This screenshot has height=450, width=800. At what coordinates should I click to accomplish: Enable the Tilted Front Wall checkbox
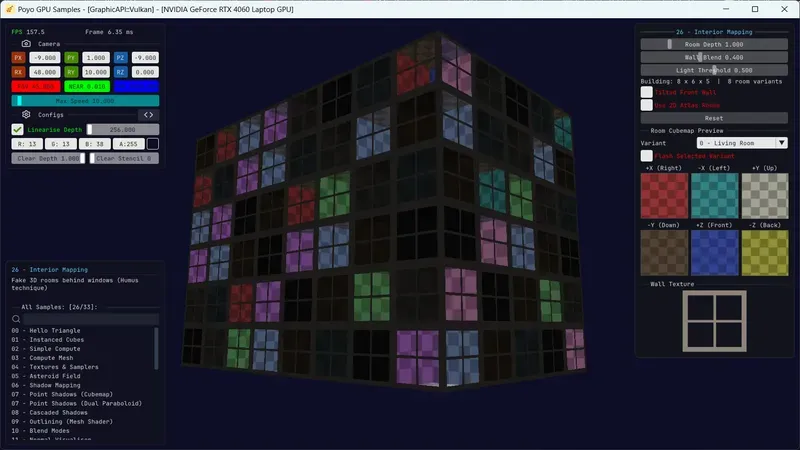click(x=646, y=92)
